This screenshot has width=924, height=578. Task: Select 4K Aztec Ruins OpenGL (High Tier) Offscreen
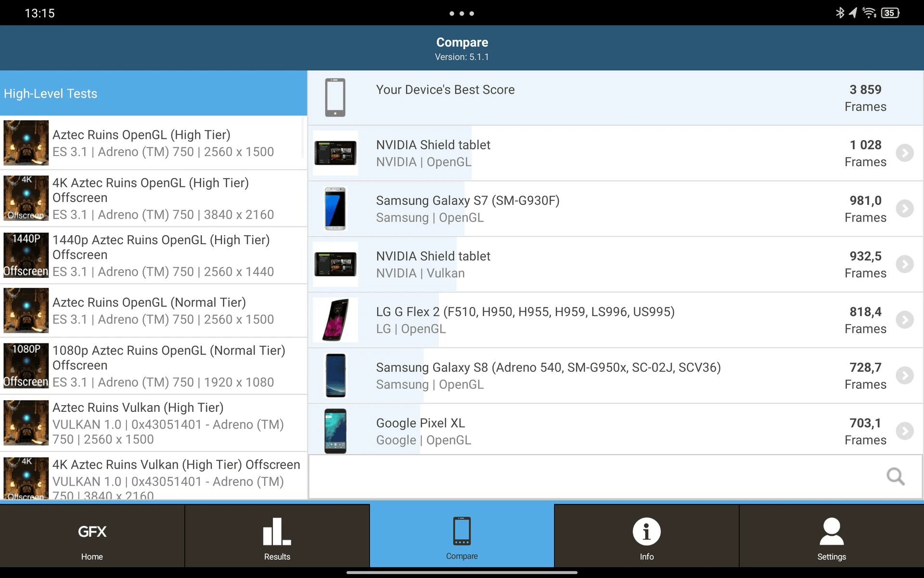point(154,198)
